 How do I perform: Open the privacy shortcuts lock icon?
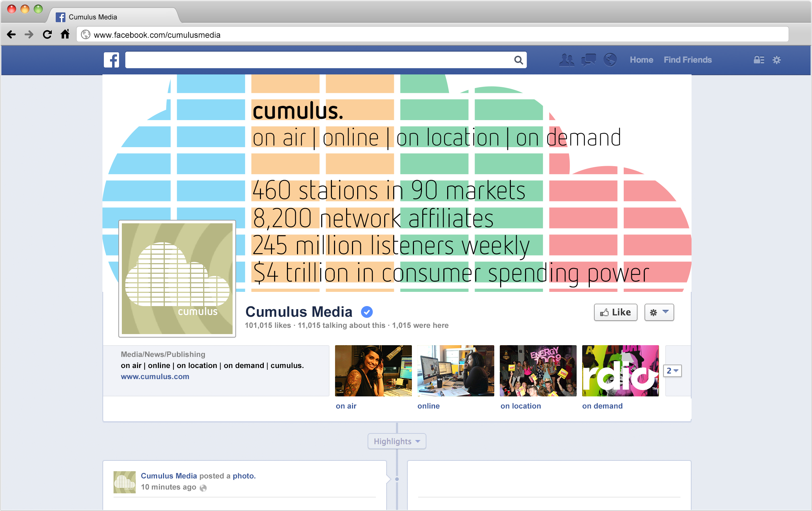point(759,60)
